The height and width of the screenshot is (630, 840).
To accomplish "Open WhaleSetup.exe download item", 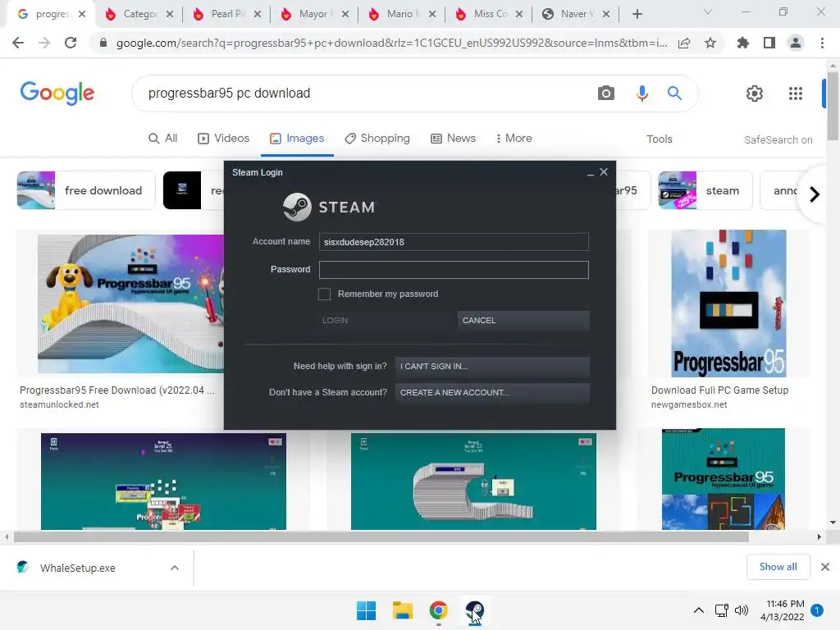I will 78,568.
